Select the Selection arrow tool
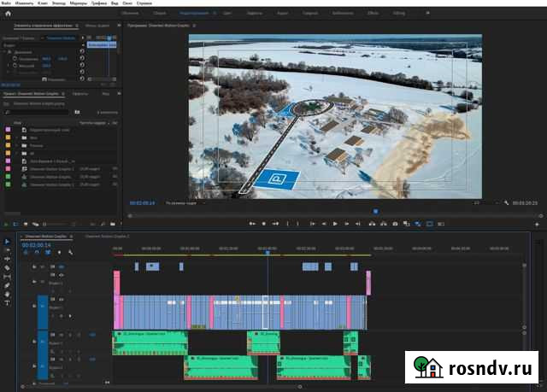Image resolution: width=547 pixels, height=392 pixels. click(7, 242)
